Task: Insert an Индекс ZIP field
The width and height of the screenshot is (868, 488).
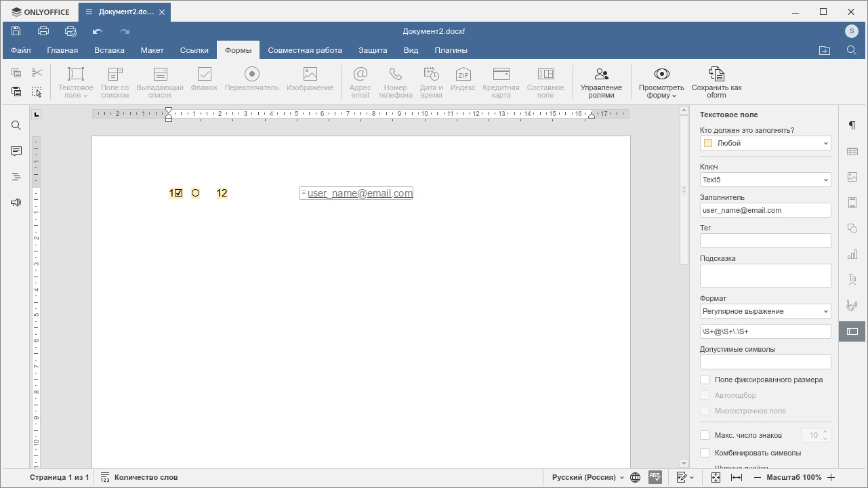Action: point(463,79)
